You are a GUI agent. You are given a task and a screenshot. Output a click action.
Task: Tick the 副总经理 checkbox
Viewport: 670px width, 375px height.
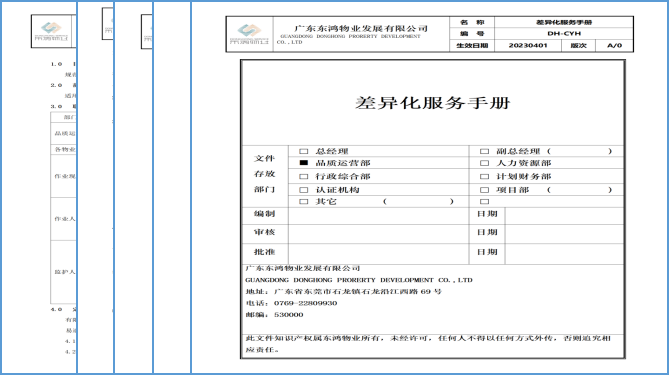pyautogui.click(x=484, y=151)
